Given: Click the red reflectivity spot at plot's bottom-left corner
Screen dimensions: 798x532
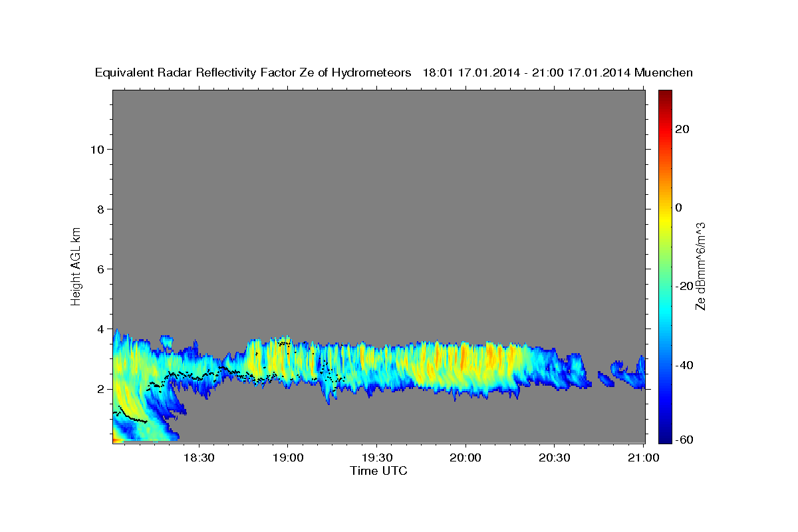Looking at the screenshot, I should pyautogui.click(x=116, y=440).
